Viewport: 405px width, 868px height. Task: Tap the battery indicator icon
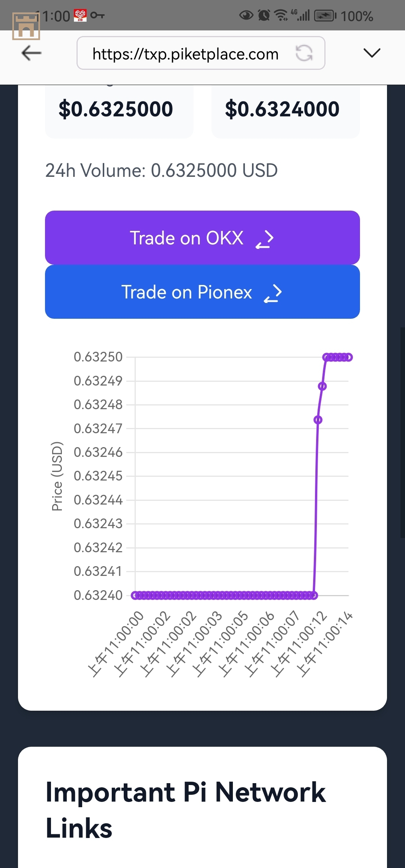pyautogui.click(x=325, y=16)
